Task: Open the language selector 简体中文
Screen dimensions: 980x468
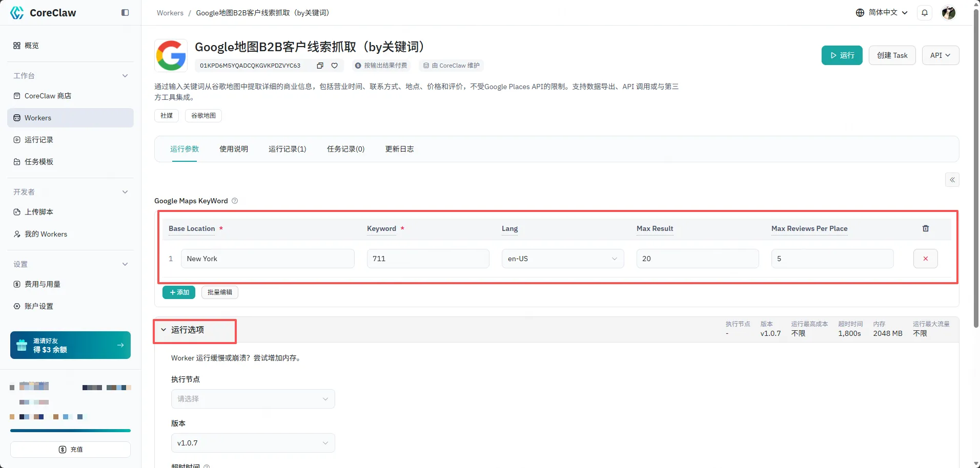Action: pos(882,13)
